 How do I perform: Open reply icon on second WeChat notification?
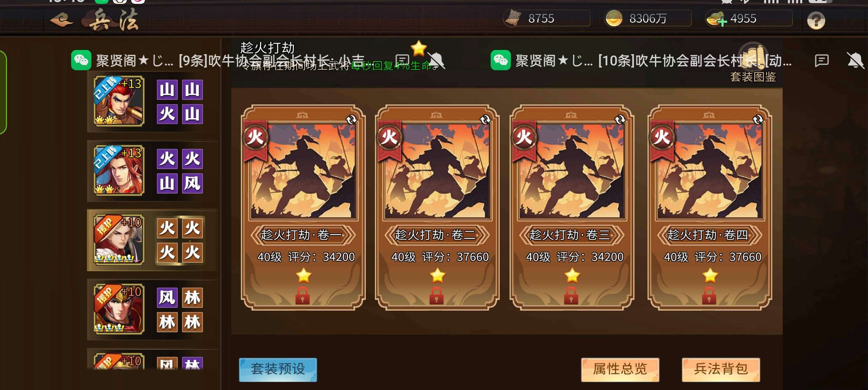pyautogui.click(x=822, y=61)
